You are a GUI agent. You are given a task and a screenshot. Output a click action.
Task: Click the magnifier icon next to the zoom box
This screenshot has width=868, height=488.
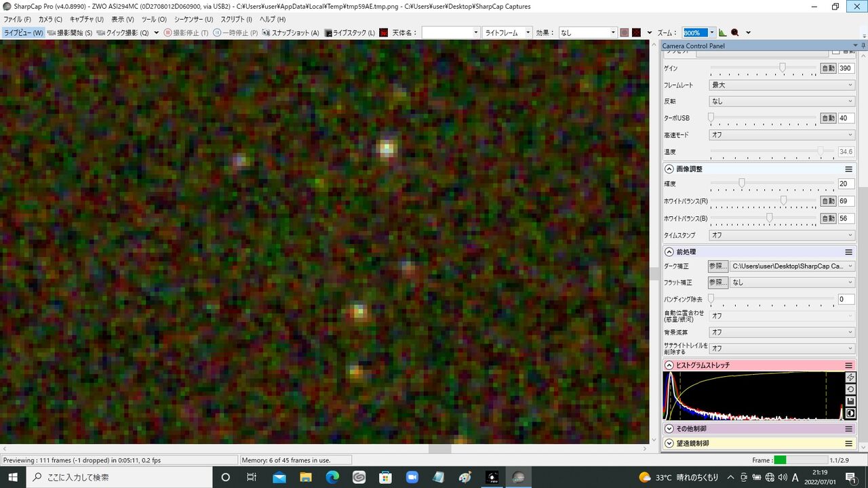(735, 33)
